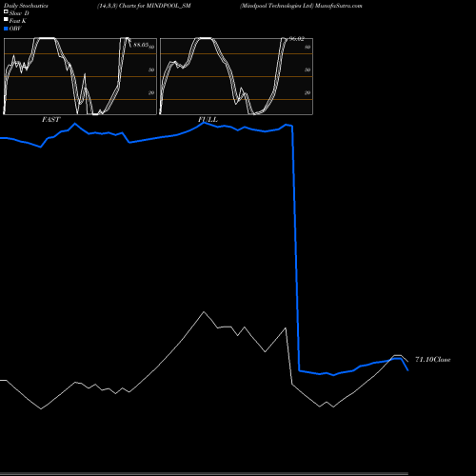Click the Fast K legend swatch
Image resolution: width=476 pixels, height=476 pixels.
pyautogui.click(x=6, y=19)
